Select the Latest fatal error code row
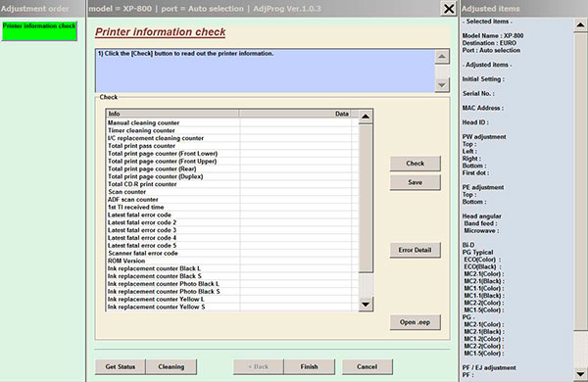588x382 pixels. click(x=232, y=215)
